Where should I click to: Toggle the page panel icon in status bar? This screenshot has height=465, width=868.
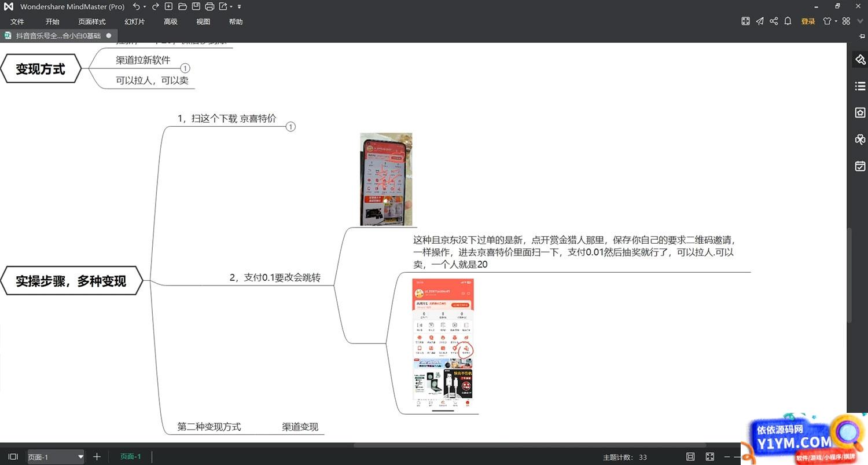13,456
